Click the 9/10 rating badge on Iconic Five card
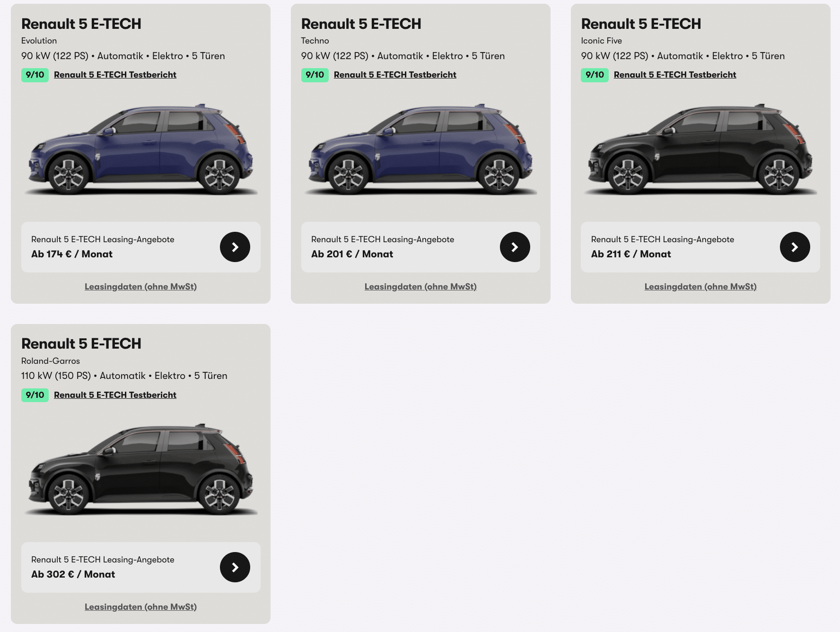This screenshot has width=840, height=632. [x=595, y=75]
